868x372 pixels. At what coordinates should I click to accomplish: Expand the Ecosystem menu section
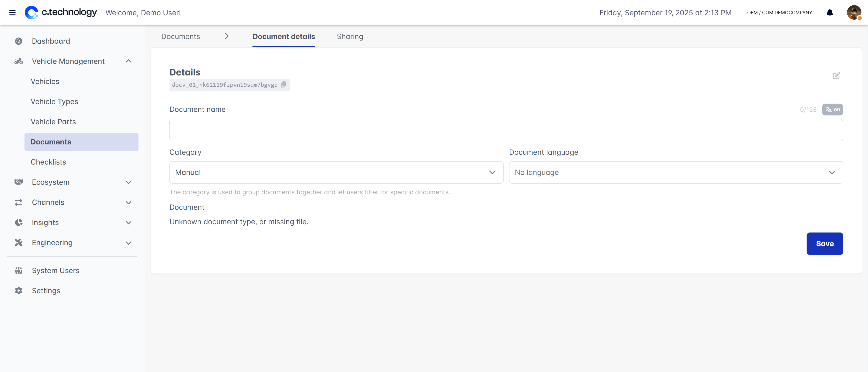pos(128,182)
